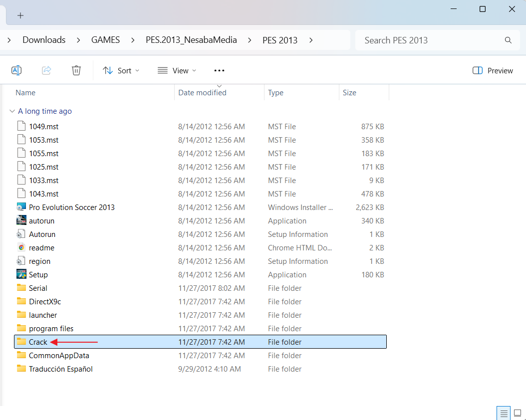The width and height of the screenshot is (526, 420).
Task: Click the Share icon in the toolbar
Action: [x=46, y=70]
